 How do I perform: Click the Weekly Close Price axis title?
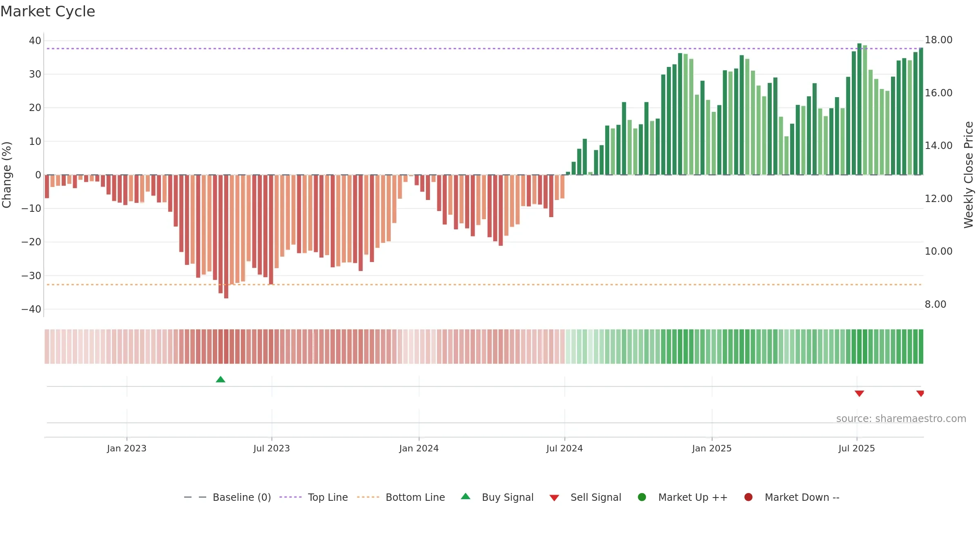click(969, 175)
